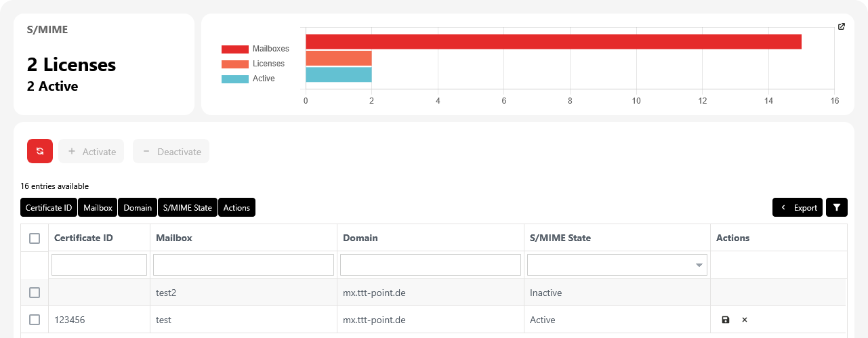Click the Active blue legend swatch
Image resolution: width=868 pixels, height=338 pixels.
234,79
